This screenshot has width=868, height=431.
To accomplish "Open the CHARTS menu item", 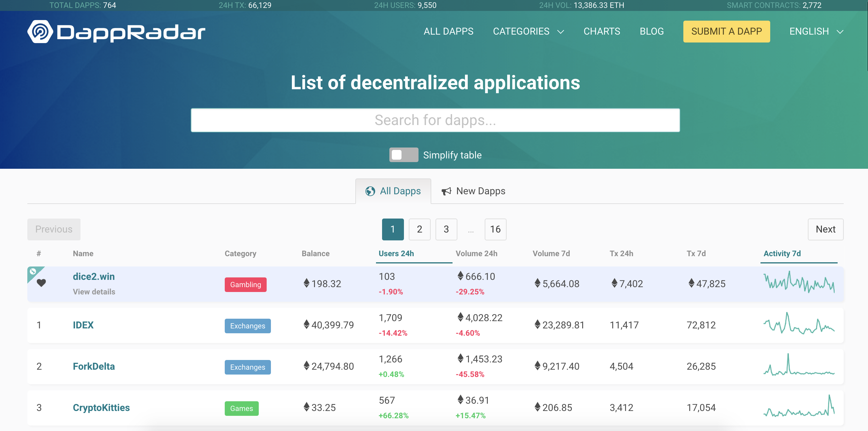I will (602, 31).
